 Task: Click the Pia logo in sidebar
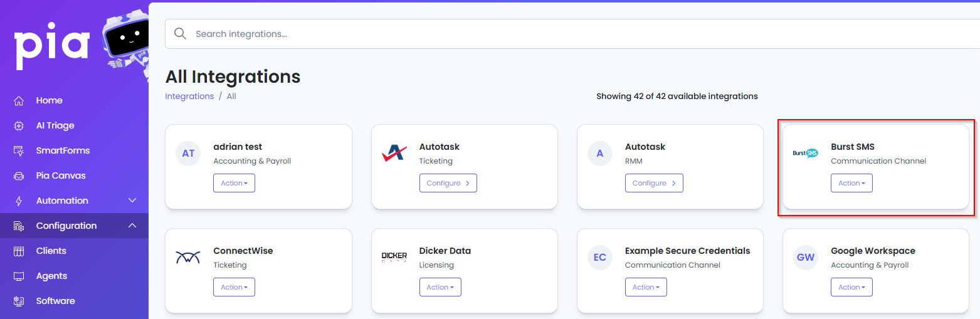pyautogui.click(x=53, y=46)
